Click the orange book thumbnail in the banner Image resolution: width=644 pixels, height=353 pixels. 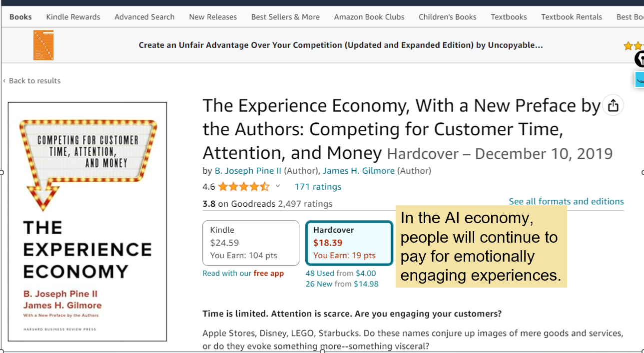point(43,45)
